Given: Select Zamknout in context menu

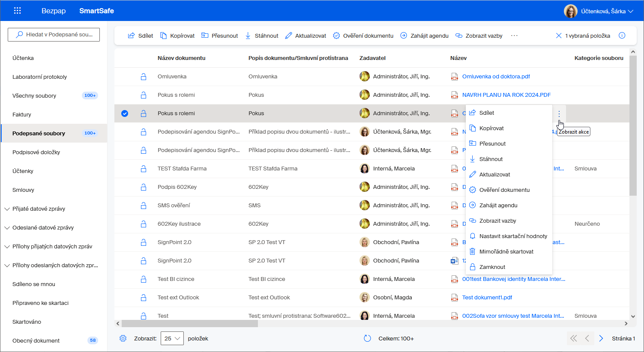Looking at the screenshot, I should (509, 267).
